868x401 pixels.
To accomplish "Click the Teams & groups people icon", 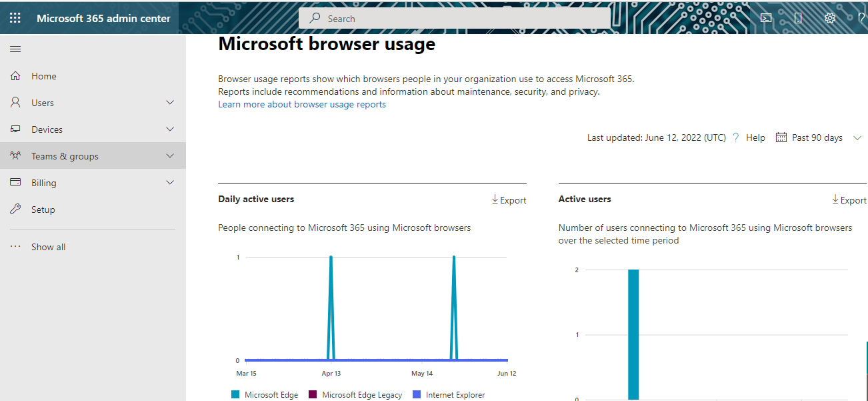I will pyautogui.click(x=15, y=156).
